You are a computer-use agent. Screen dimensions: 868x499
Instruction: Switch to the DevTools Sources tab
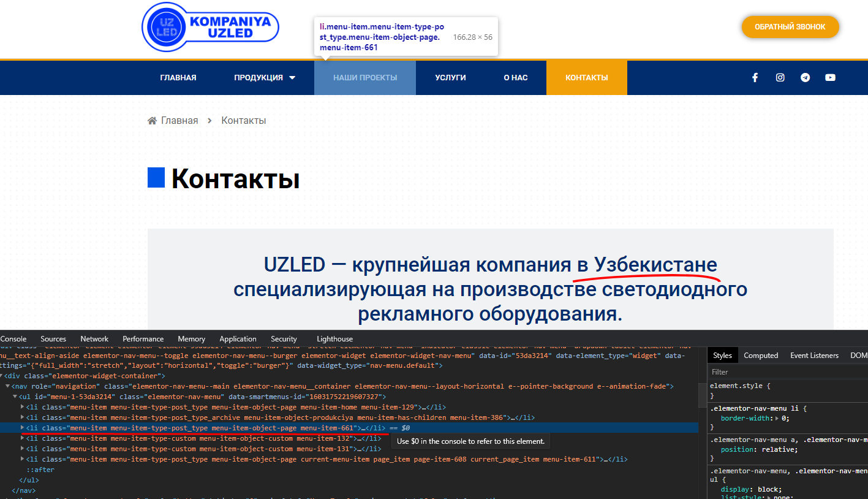53,339
